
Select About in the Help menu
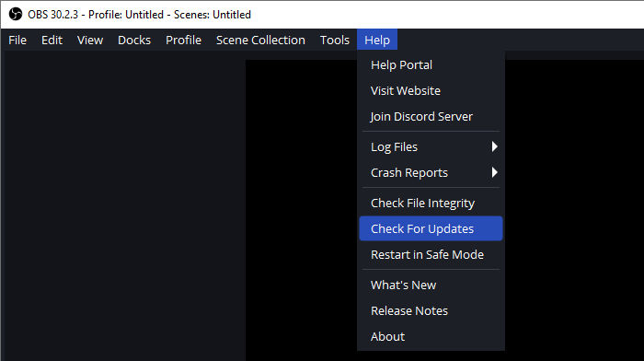431,336
